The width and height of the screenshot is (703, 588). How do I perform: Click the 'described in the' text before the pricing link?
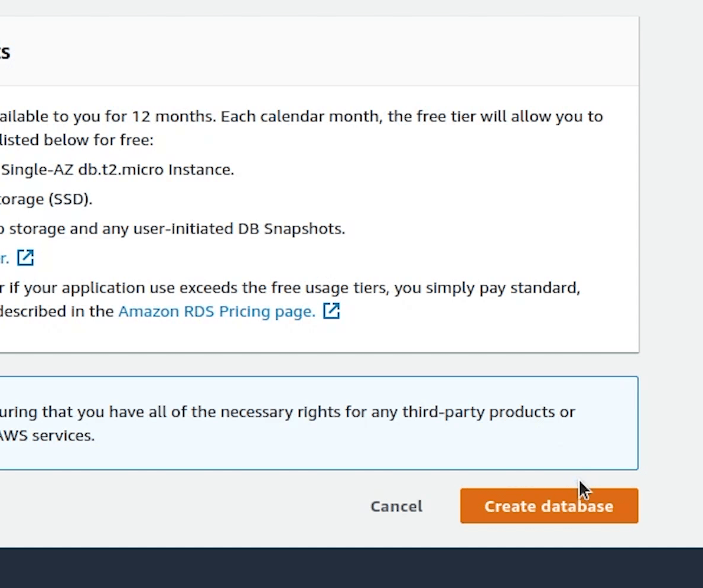[57, 311]
